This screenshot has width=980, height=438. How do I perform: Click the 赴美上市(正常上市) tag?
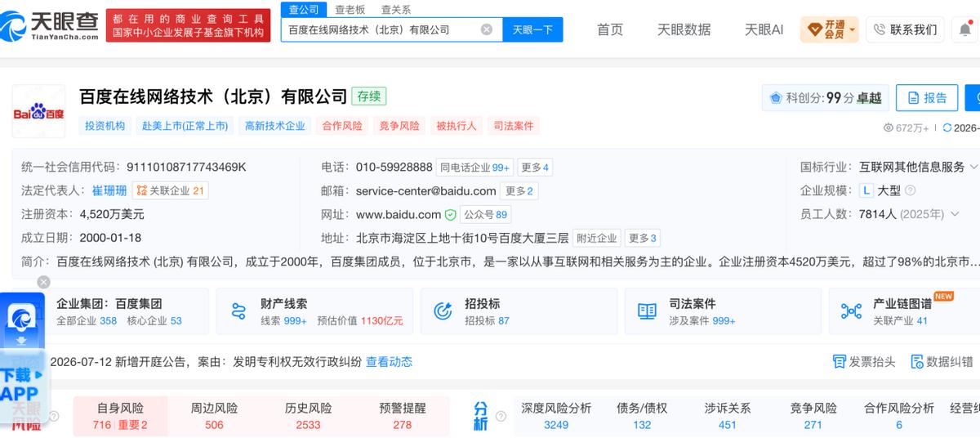(x=185, y=126)
